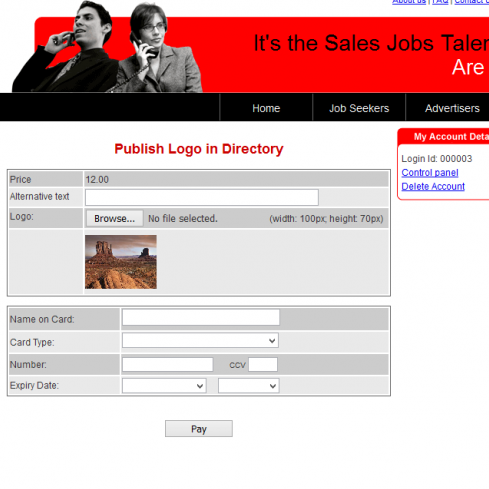This screenshot has width=489, height=489.
Task: Open the About us link
Action: pos(409,2)
